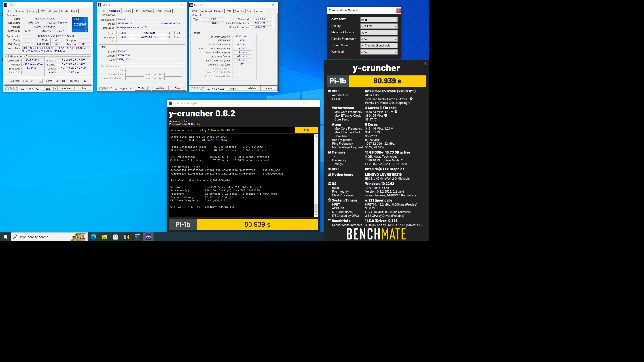Screen dimensions: 644x362
Task: Click RUN in the y-cruncher Wrapper
Action: pos(307,130)
